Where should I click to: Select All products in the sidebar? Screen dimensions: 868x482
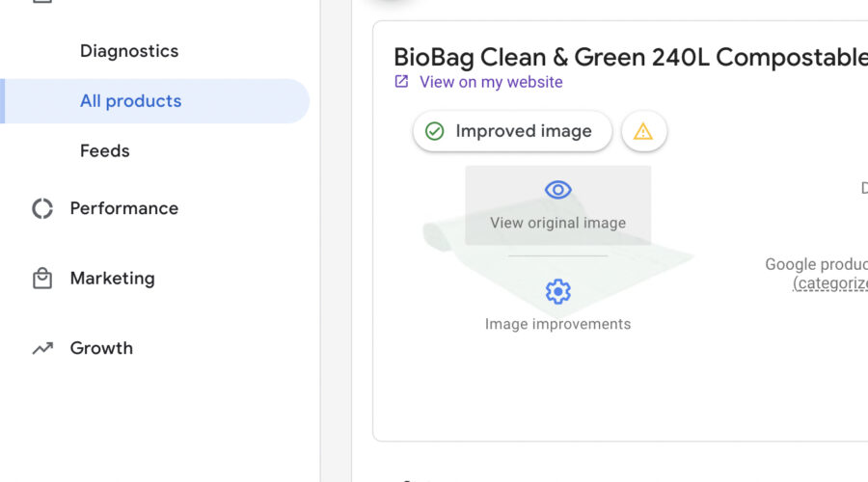coord(130,101)
